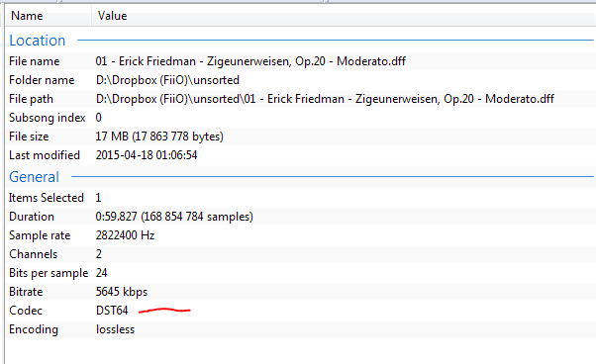Select the Channels row
The width and height of the screenshot is (596, 364).
click(x=300, y=254)
